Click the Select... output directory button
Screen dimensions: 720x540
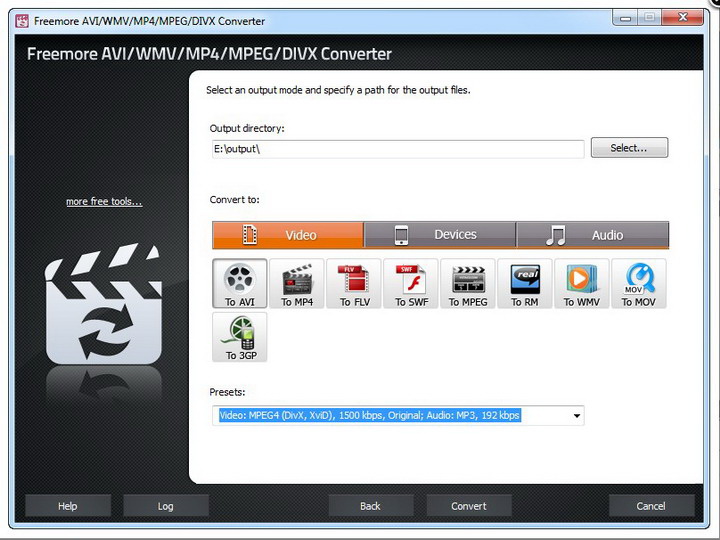629,148
